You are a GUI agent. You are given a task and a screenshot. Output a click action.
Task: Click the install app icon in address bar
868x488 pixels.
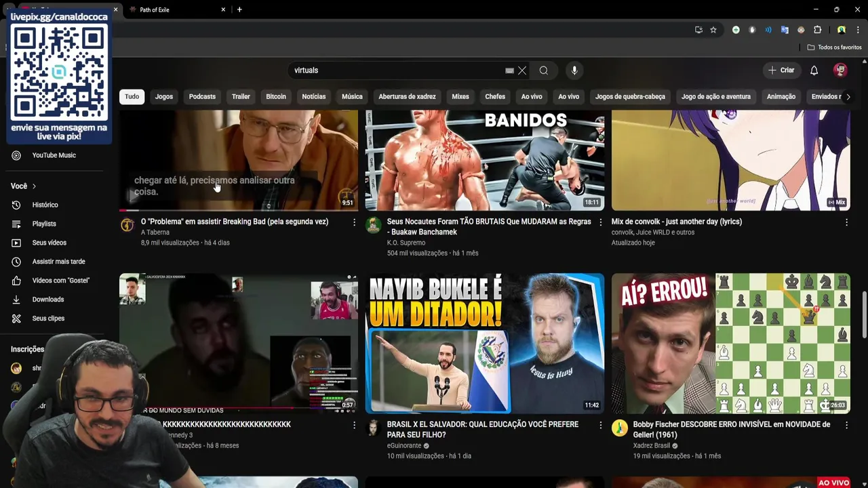(x=698, y=30)
